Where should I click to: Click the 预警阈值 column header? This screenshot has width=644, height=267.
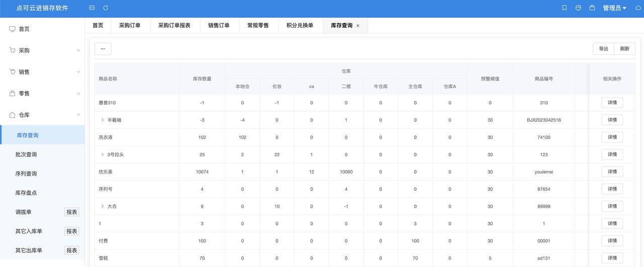tap(490, 79)
